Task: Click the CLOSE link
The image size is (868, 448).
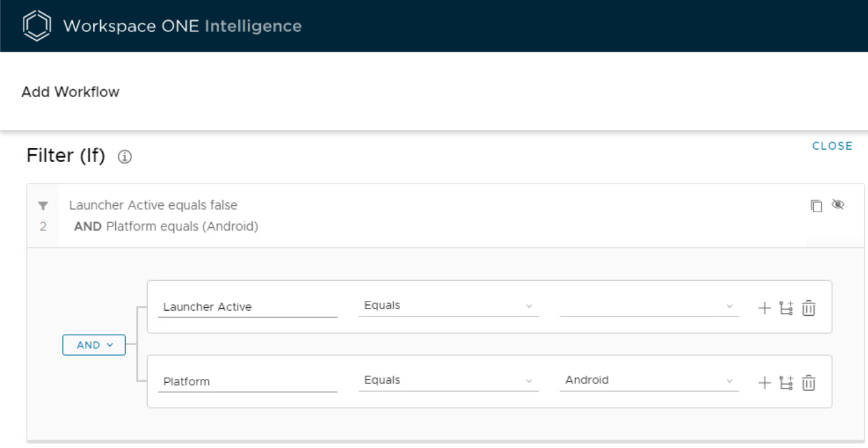Action: [833, 146]
